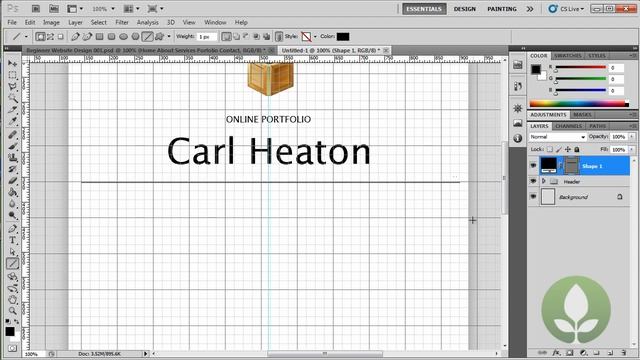Image resolution: width=640 pixels, height=360 pixels.
Task: Open the Layer menu
Action: pos(75,22)
